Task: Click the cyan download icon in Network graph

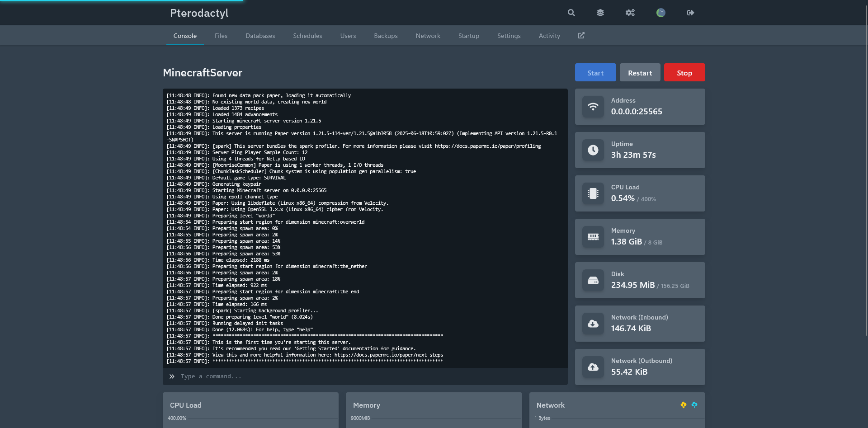Action: click(694, 405)
